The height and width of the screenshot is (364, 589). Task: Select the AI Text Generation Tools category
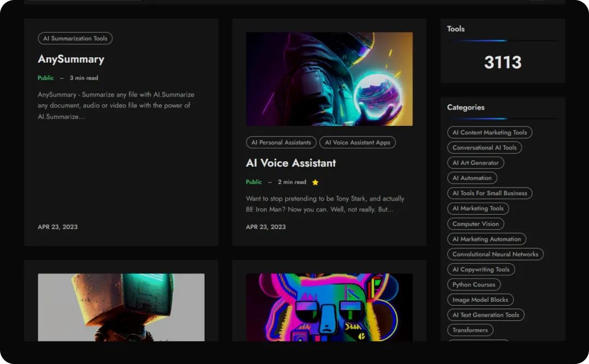pos(486,315)
